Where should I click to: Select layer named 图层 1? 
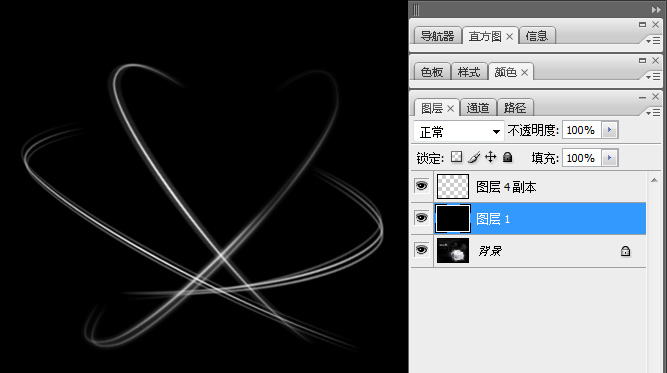pos(493,219)
